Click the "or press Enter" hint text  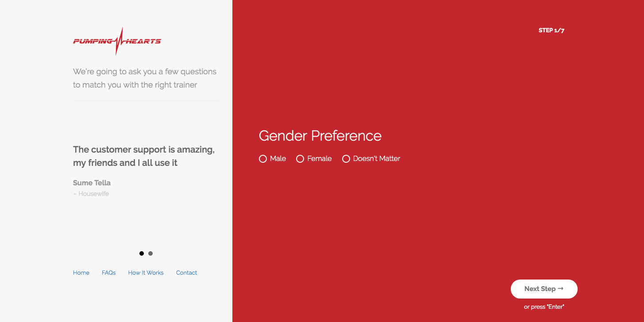tap(544, 307)
